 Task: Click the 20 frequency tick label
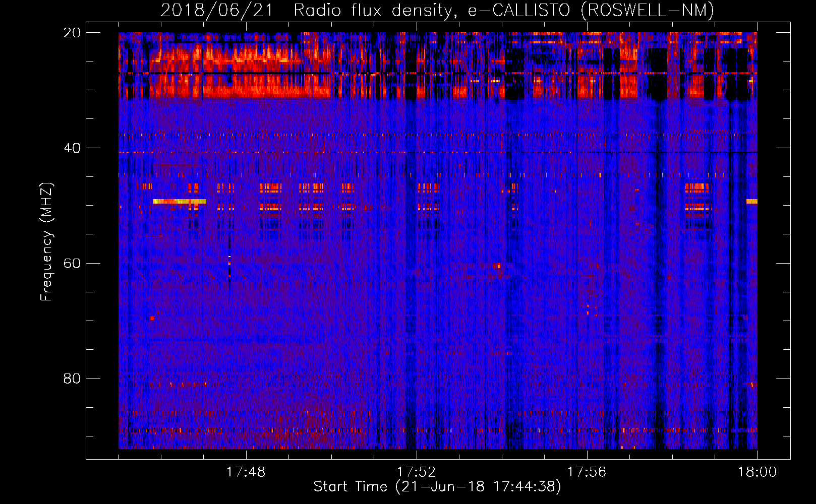click(72, 33)
